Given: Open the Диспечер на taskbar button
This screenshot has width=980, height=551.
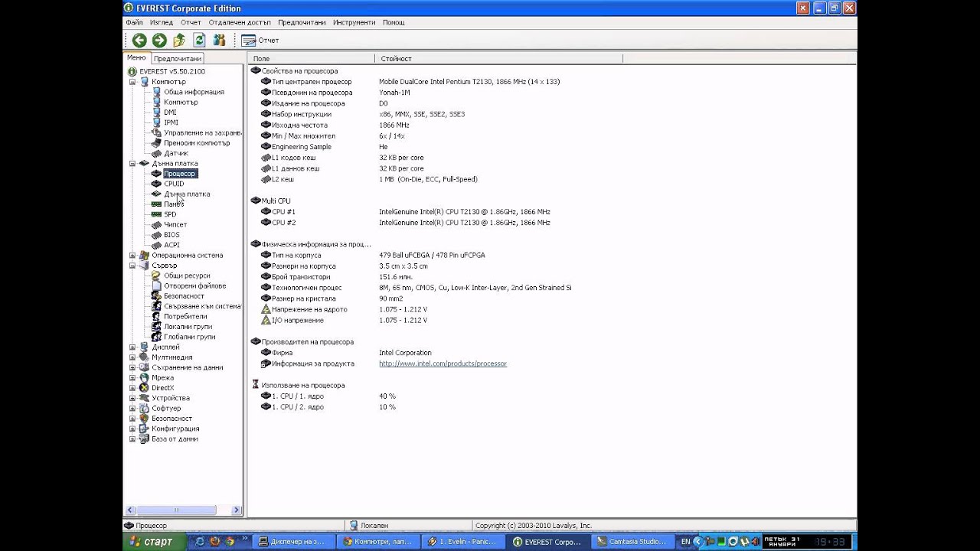Looking at the screenshot, I should tap(292, 542).
